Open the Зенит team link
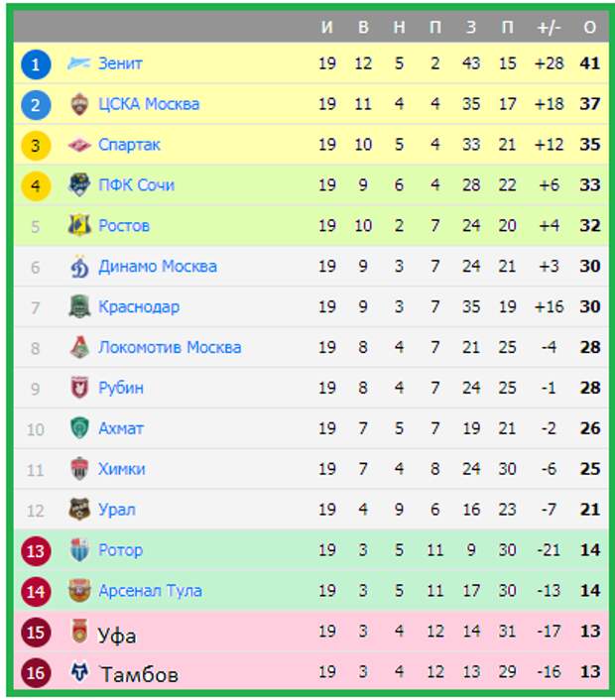This screenshot has width=615, height=700. coord(120,63)
